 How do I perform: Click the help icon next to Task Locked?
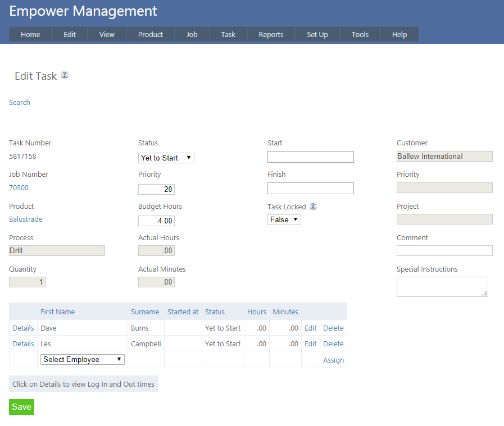pyautogui.click(x=313, y=206)
